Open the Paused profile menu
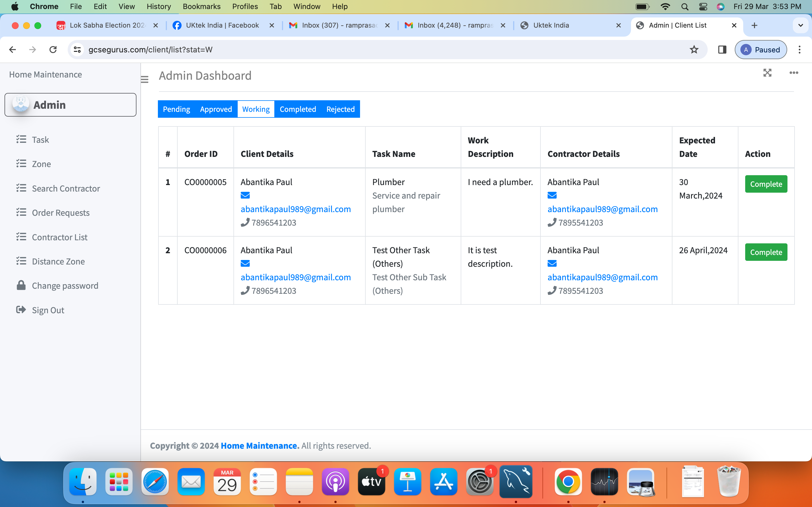The width and height of the screenshot is (812, 507). [x=760, y=50]
